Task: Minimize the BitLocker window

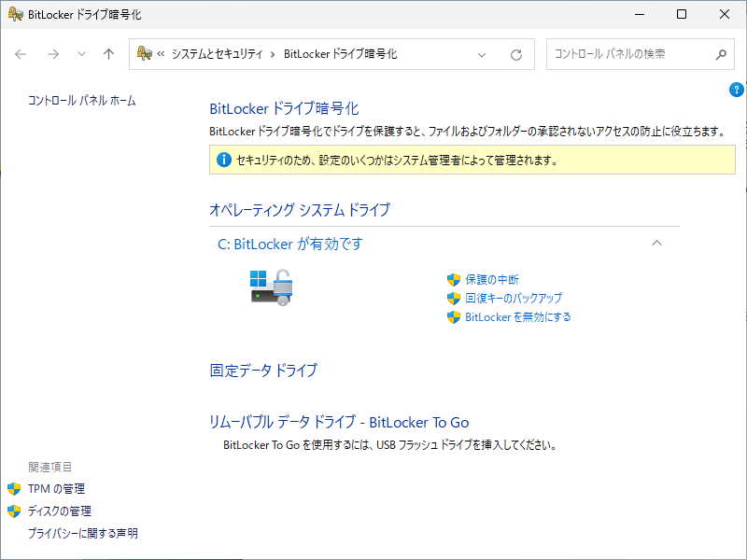Action: [640, 14]
